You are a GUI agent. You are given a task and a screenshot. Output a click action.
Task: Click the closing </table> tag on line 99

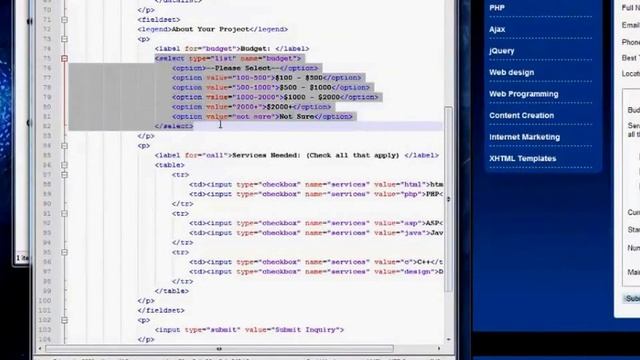point(172,291)
